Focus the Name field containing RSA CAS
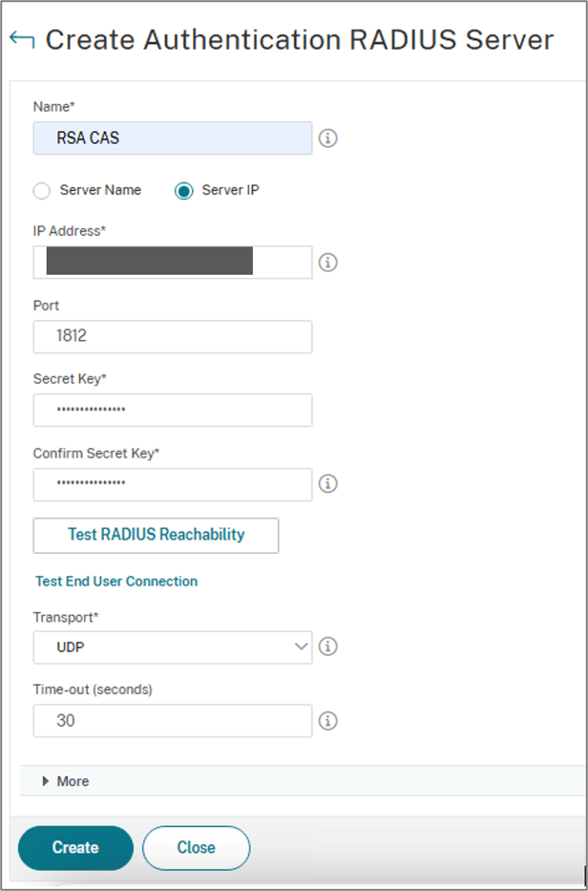 pyautogui.click(x=173, y=138)
